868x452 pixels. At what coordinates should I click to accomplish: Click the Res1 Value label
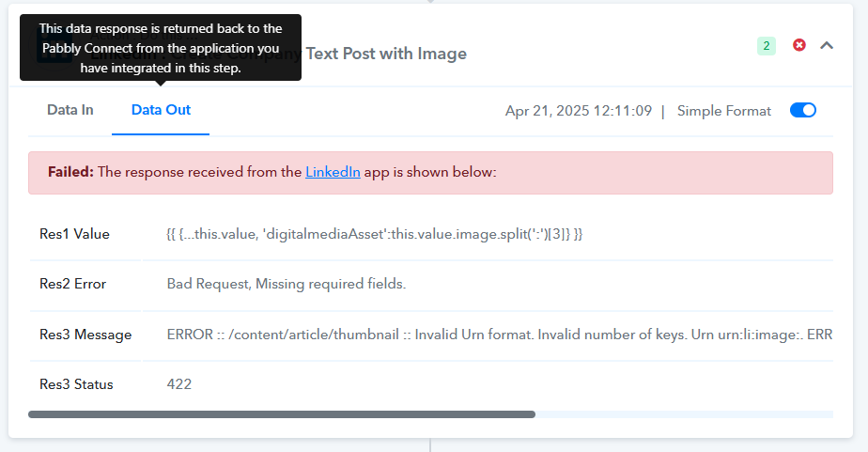[x=75, y=234]
